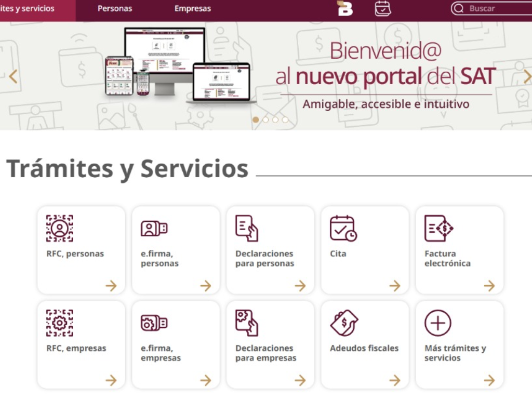Screen dimensions: 532x399
Task: Select the first carousel dot indicator
Action: (256, 120)
